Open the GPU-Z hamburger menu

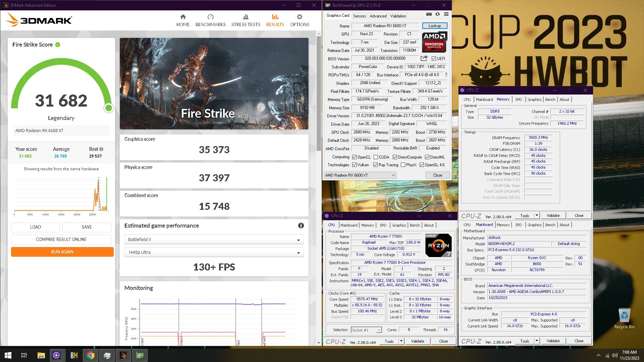[x=446, y=14]
